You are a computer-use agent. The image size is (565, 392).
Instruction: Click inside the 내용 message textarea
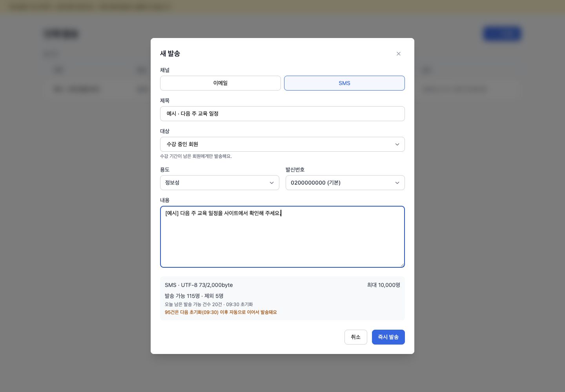282,237
